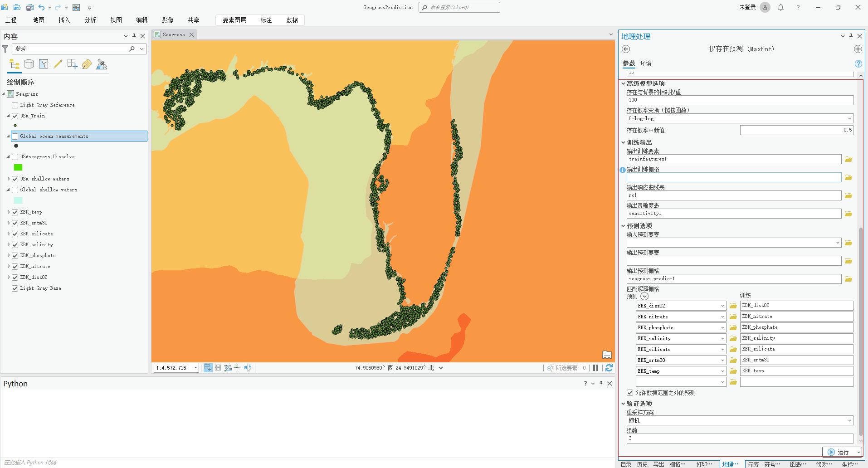Click the Undo arrow in the quick access toolbar
868x468 pixels.
tap(41, 7)
